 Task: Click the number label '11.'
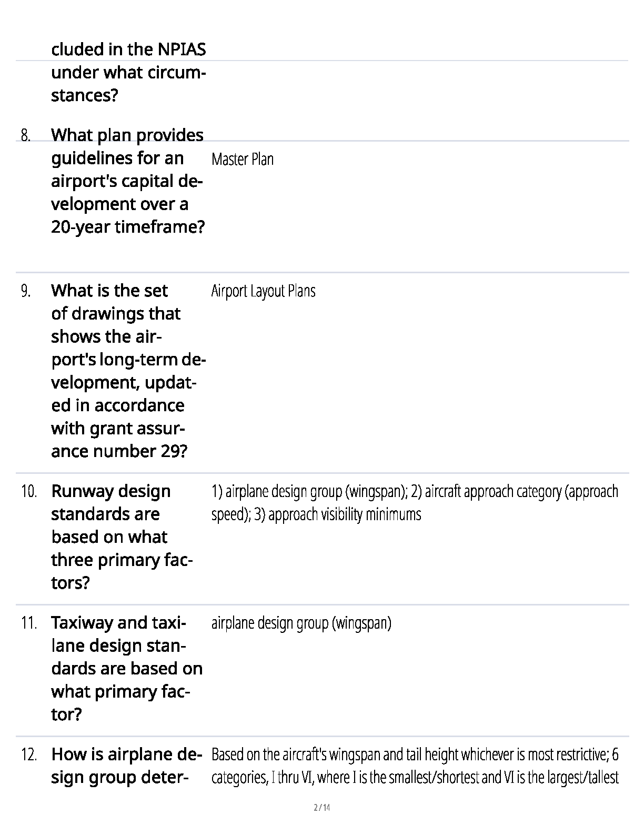(29, 623)
